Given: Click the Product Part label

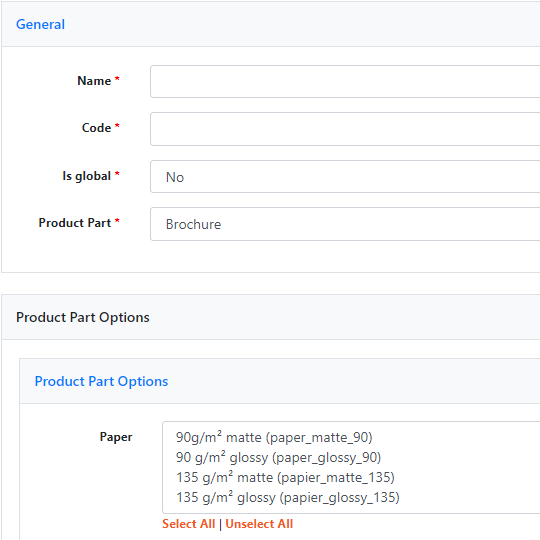Looking at the screenshot, I should pos(75,223).
